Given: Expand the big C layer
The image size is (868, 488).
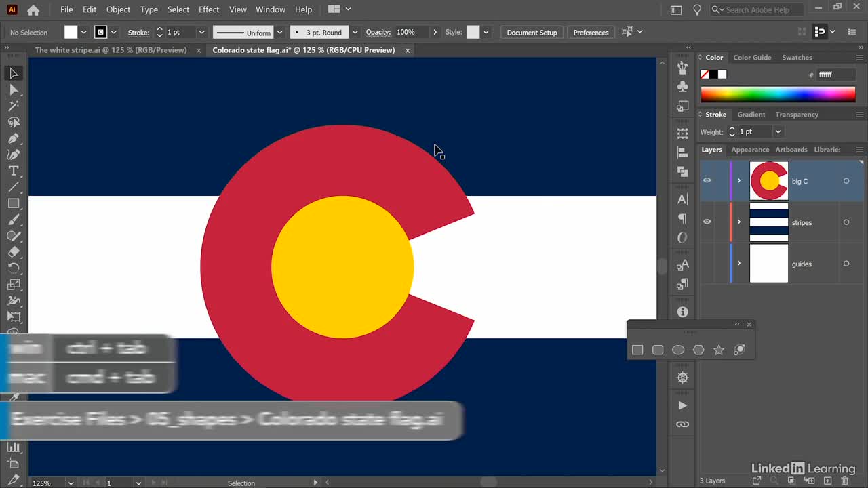Looking at the screenshot, I should click(x=739, y=181).
